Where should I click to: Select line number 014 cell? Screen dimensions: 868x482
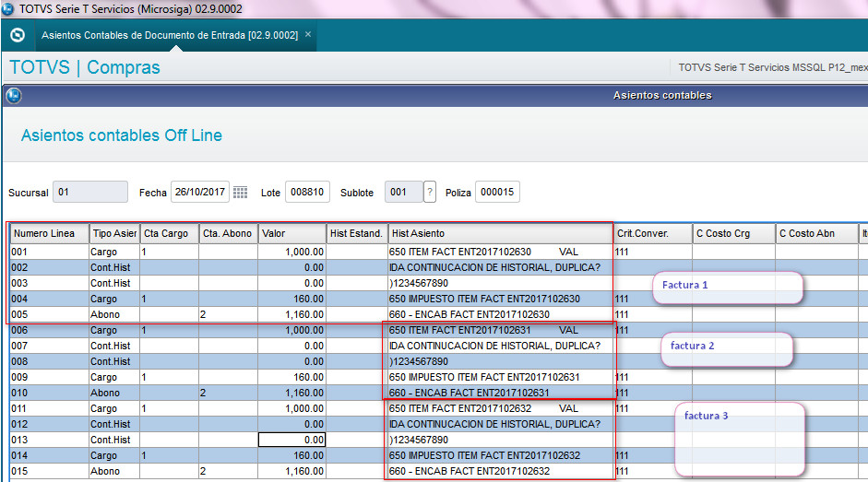point(50,455)
